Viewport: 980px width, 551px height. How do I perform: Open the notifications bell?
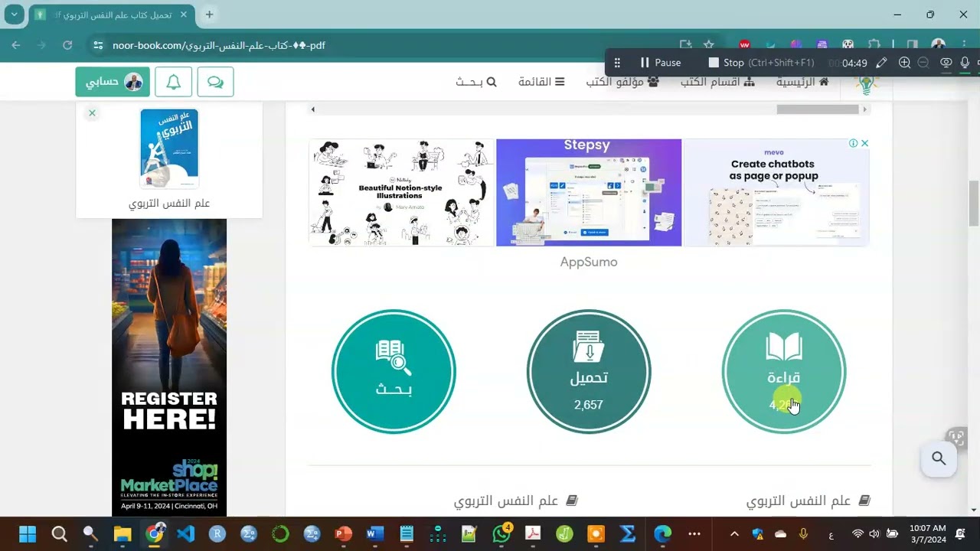tap(173, 82)
